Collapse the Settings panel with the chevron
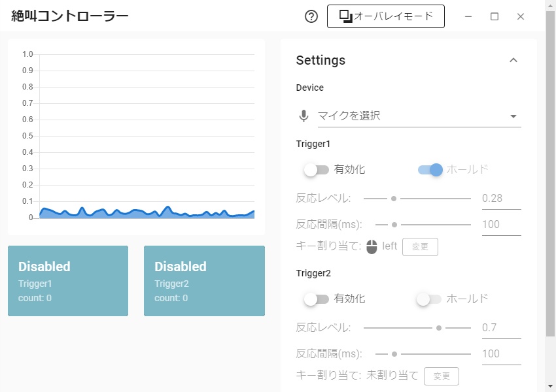This screenshot has width=556, height=392. [512, 59]
